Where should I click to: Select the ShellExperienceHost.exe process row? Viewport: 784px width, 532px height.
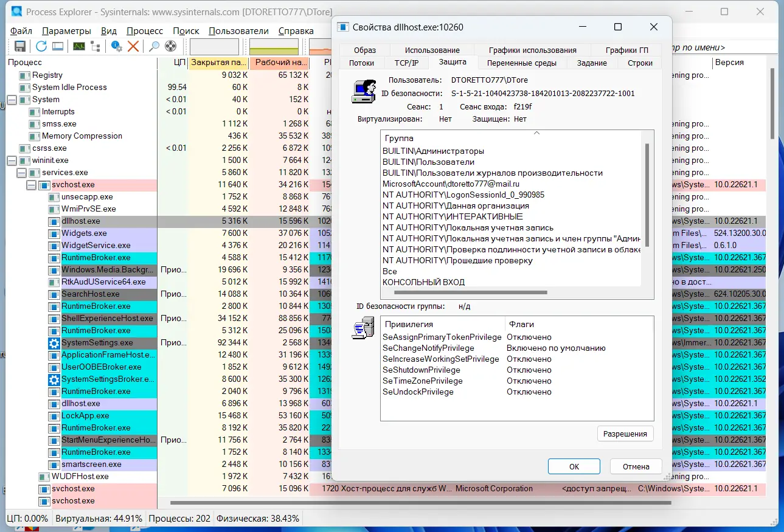[82, 319]
